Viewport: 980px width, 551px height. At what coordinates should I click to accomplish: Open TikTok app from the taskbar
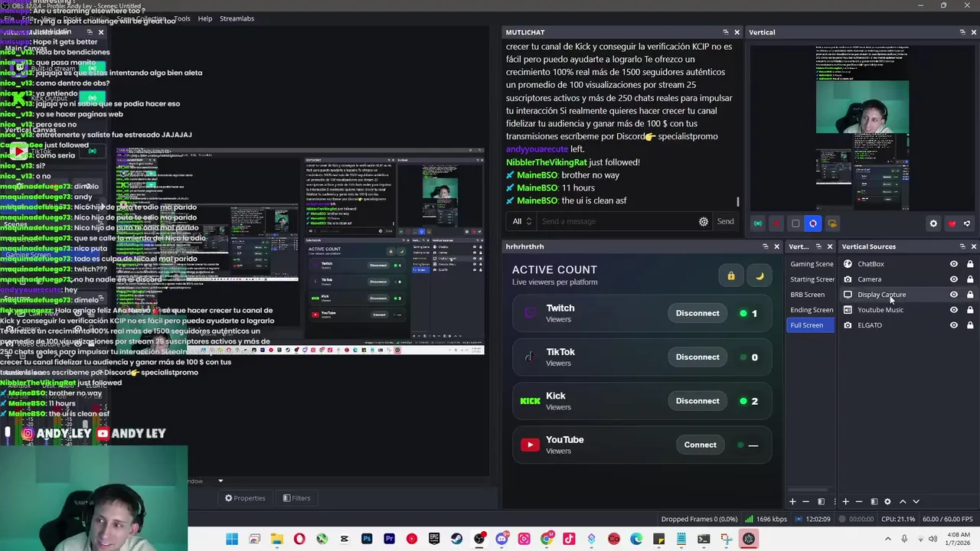pos(569,539)
